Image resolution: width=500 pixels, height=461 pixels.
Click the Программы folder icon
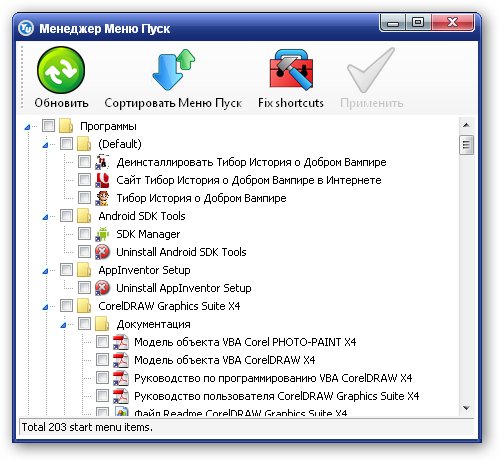tap(66, 126)
